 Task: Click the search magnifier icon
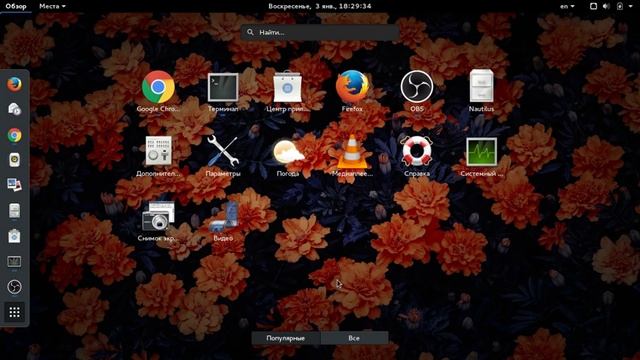tap(250, 32)
